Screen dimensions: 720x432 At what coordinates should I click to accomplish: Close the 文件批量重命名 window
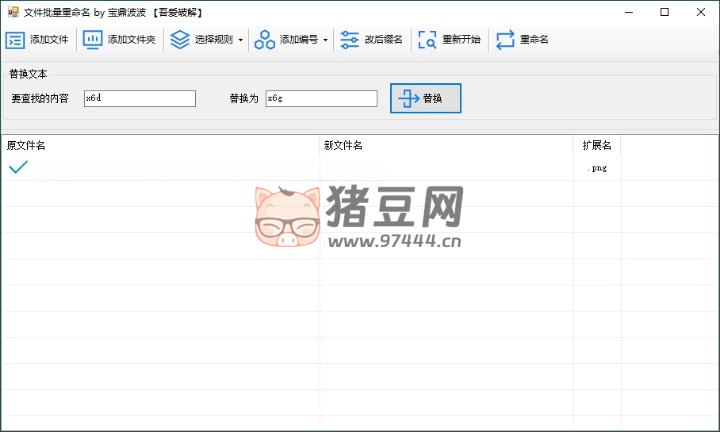tap(701, 12)
